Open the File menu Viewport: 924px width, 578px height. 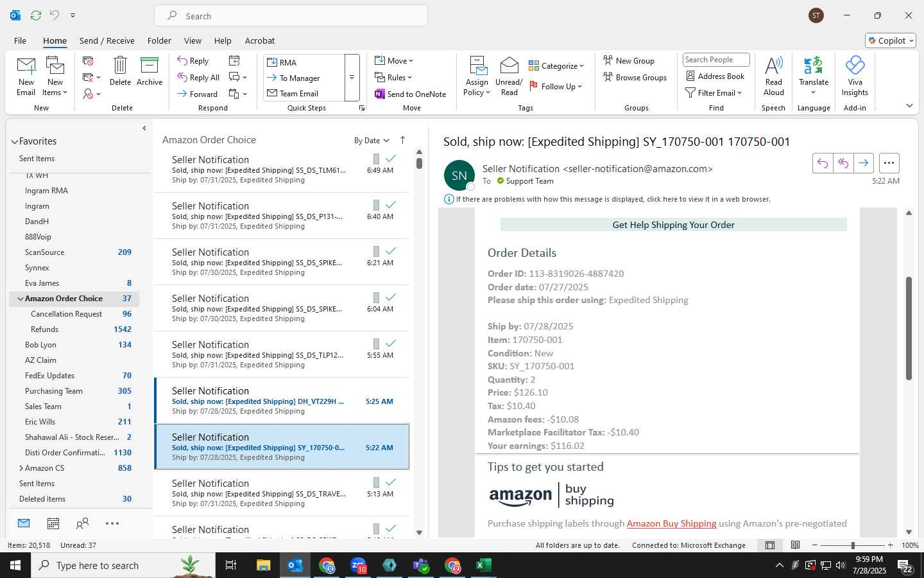click(21, 40)
